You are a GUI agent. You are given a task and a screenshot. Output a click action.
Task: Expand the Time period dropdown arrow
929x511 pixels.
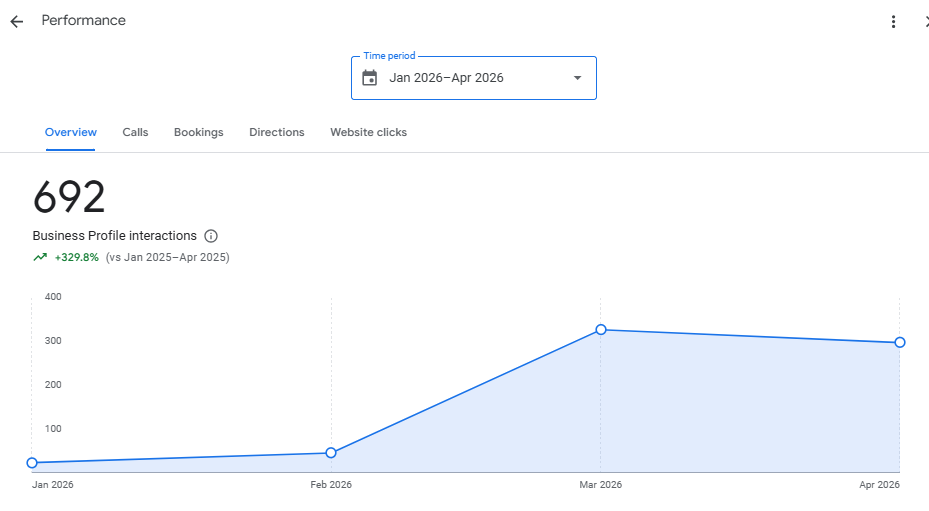pos(577,78)
